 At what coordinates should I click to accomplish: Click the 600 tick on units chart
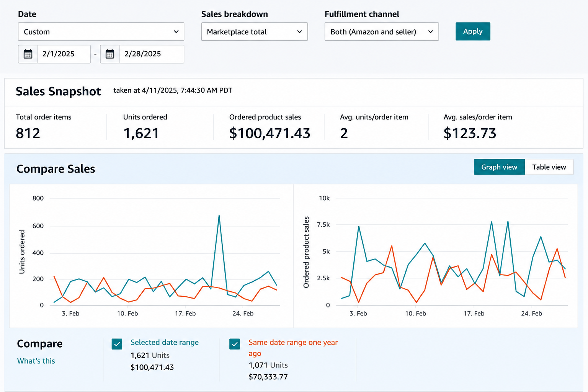(x=38, y=226)
